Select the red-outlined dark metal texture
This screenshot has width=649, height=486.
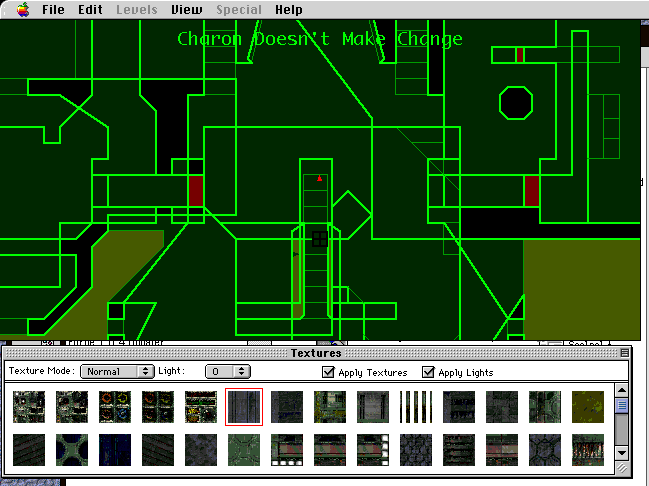click(x=244, y=407)
